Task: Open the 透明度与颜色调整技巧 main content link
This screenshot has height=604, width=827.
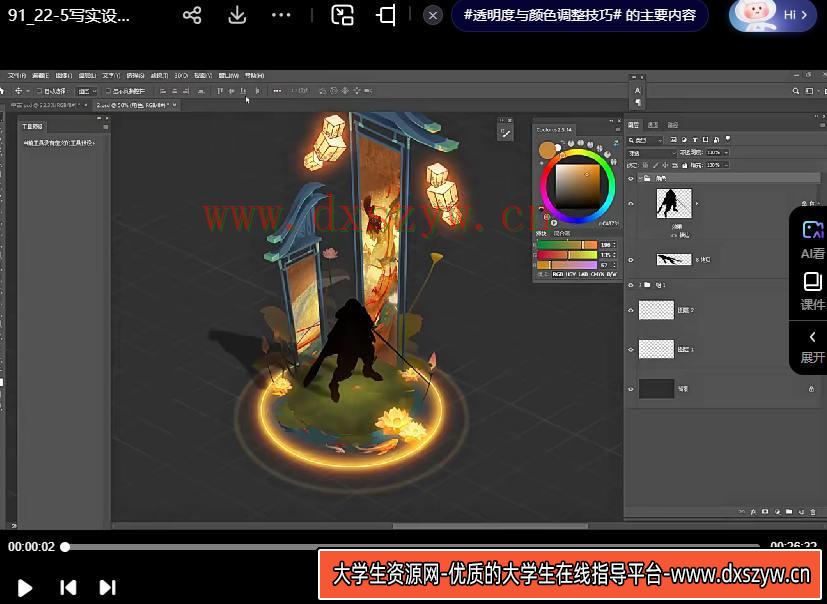Action: pyautogui.click(x=580, y=15)
